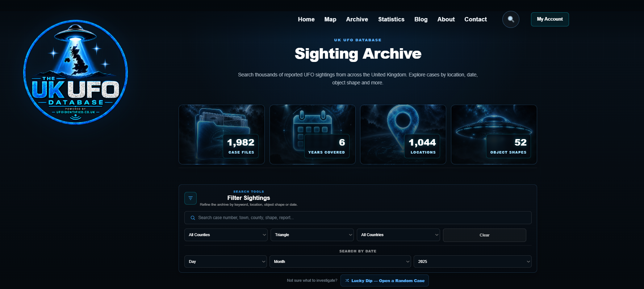The image size is (644, 289).
Task: Click the 1,044 Locations card
Action: [403, 134]
